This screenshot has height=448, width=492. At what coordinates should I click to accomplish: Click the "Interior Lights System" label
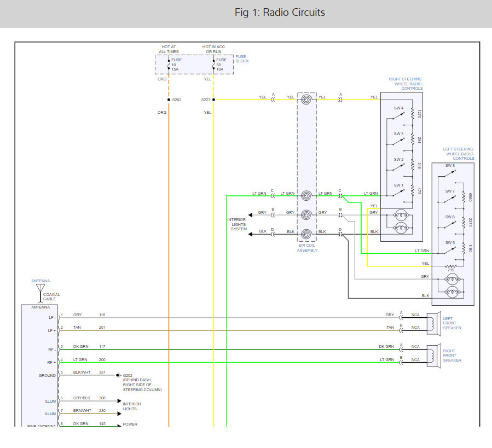237,224
